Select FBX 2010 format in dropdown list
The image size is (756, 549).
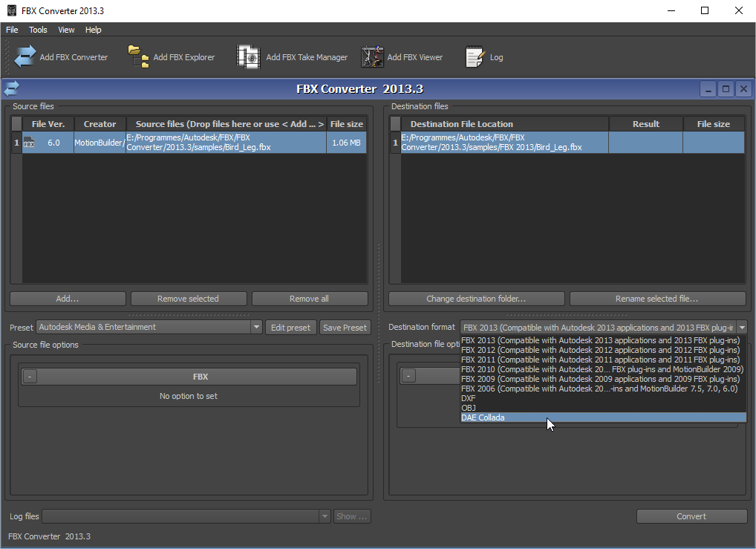coord(603,369)
